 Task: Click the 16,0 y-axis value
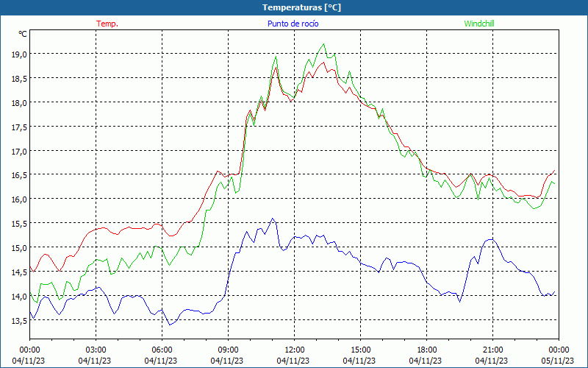19,199
